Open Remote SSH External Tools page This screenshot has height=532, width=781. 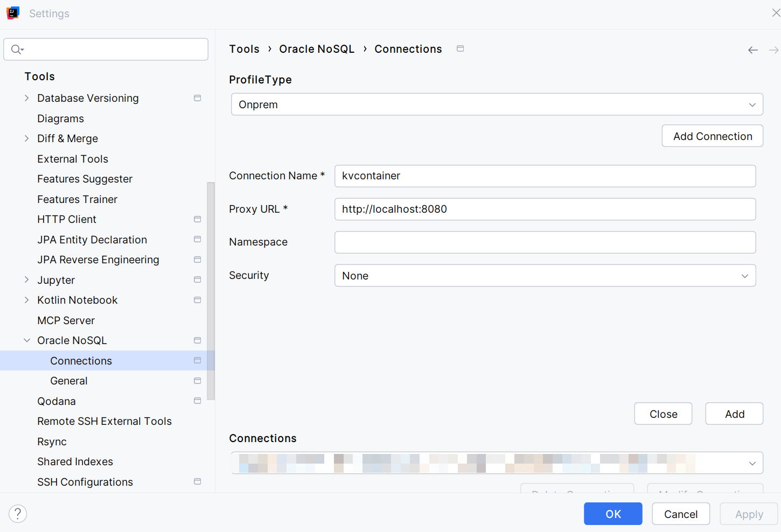click(104, 421)
